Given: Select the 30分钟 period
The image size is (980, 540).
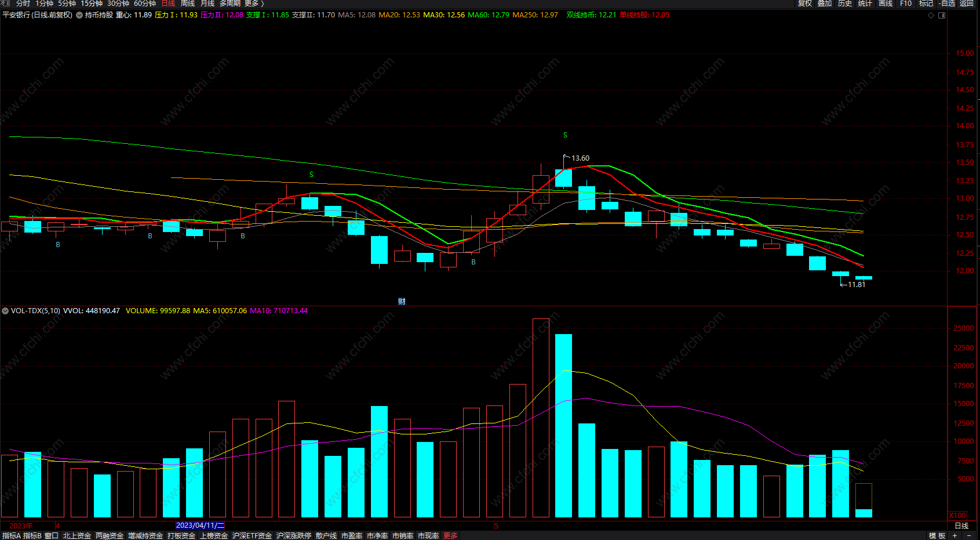Looking at the screenshot, I should click(x=118, y=3).
